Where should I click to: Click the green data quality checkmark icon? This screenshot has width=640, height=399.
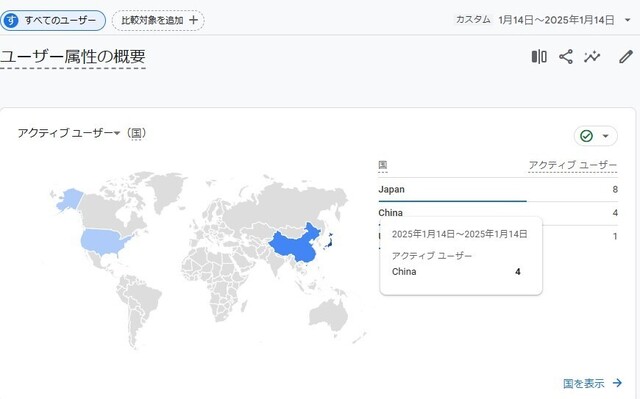tap(587, 136)
